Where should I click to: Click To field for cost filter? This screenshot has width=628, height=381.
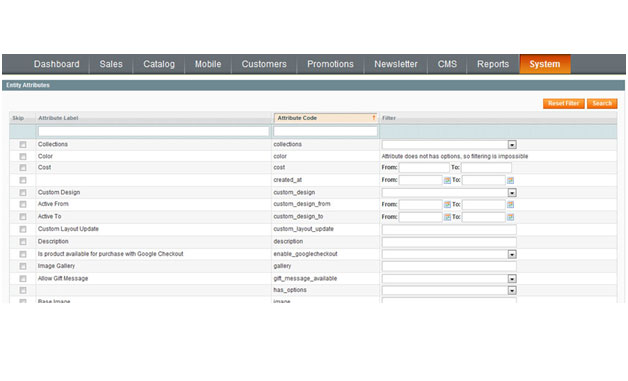point(486,167)
